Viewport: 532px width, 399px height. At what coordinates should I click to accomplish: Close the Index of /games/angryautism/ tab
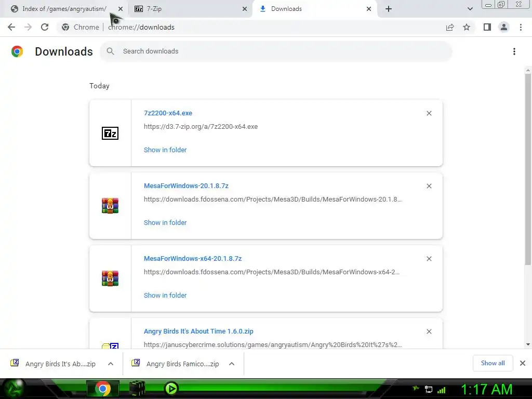tap(121, 9)
